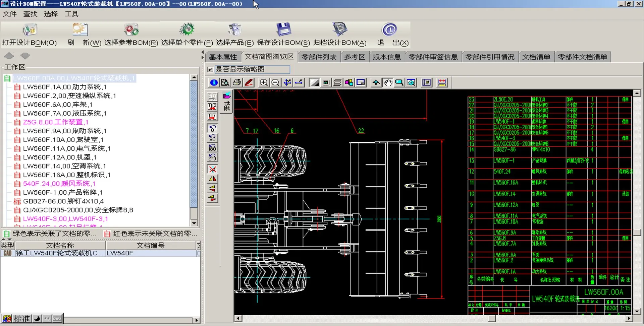644x326 pixels.
Task: Click the measure dimension ruler icon
Action: [x=442, y=82]
